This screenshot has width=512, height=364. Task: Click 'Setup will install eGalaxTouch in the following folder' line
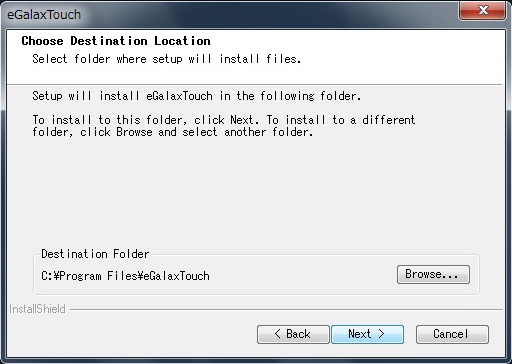click(197, 96)
